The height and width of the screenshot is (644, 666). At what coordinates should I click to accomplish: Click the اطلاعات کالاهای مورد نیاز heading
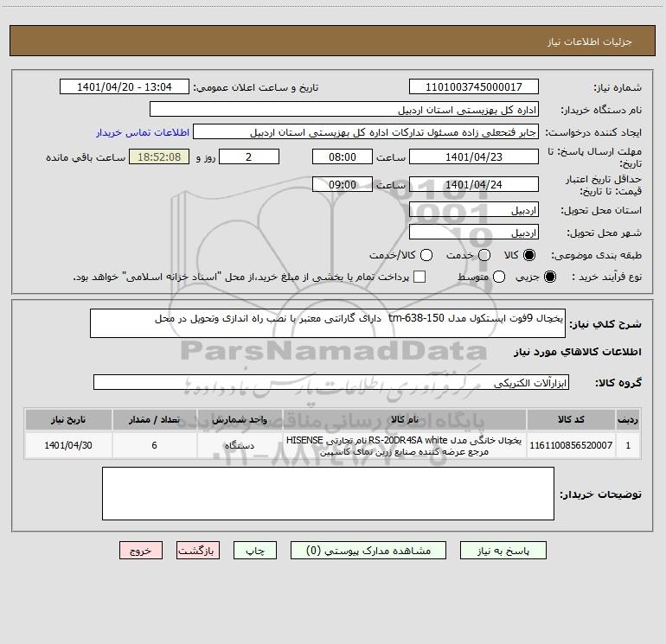coord(577,352)
